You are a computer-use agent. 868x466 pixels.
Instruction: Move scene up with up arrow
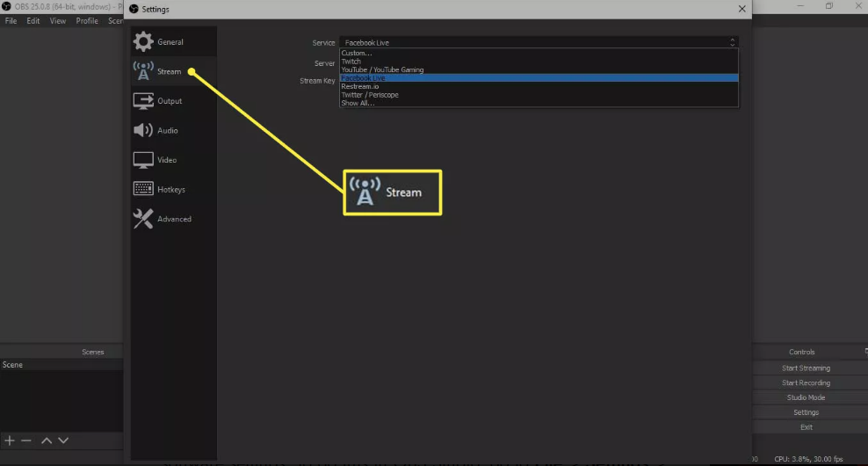[47, 441]
